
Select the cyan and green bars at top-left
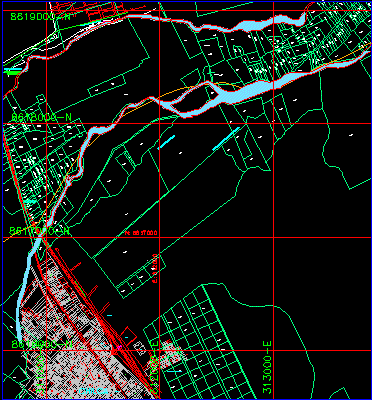point(13,72)
